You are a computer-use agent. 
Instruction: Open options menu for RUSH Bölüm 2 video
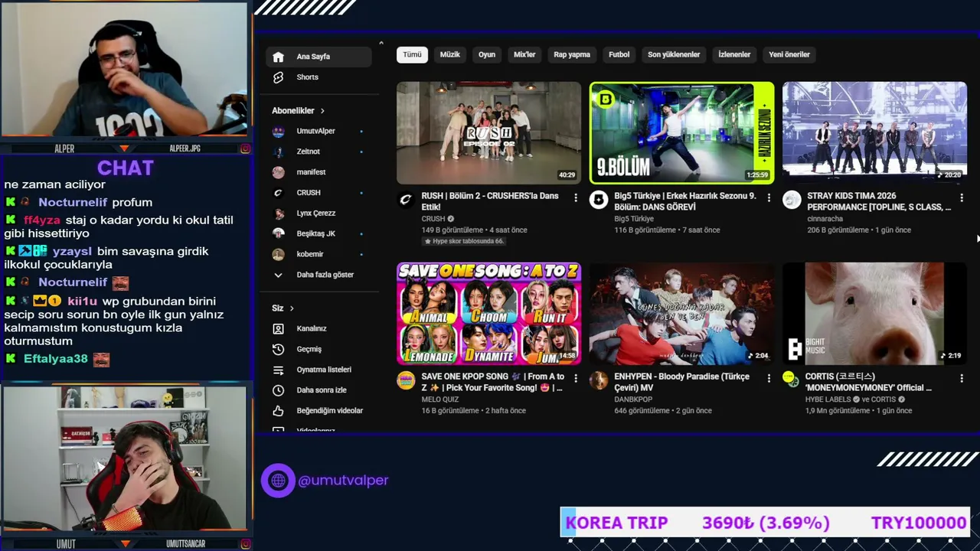[576, 197]
